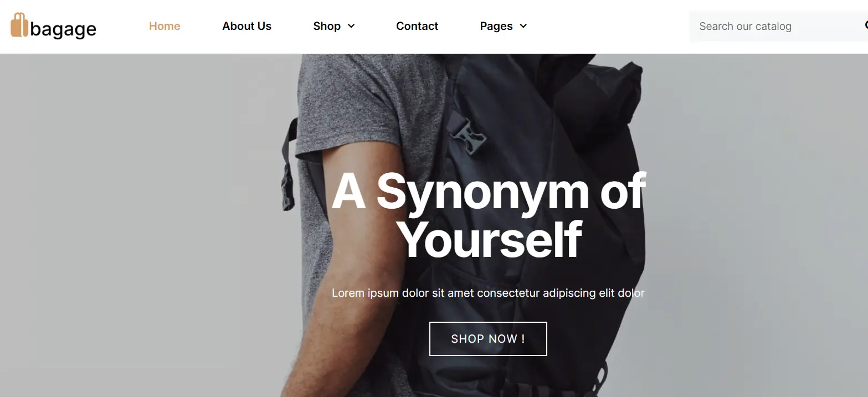Open the About Us page
Image resolution: width=868 pixels, height=397 pixels.
[246, 26]
